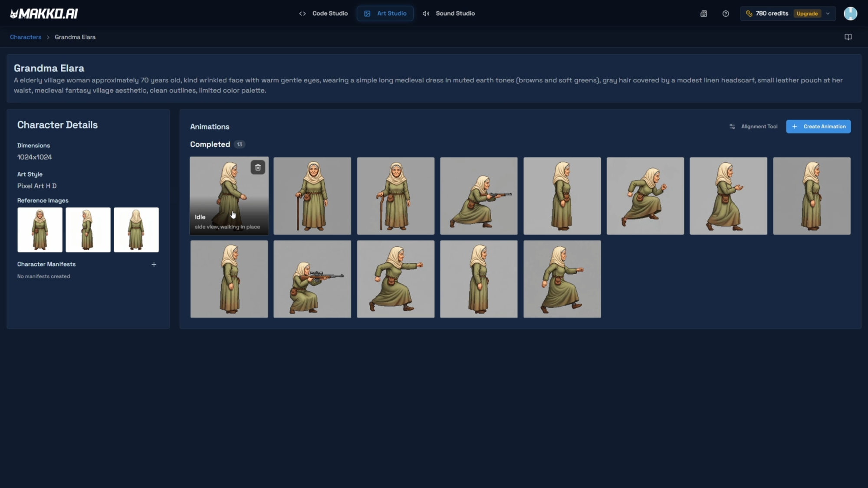The image size is (868, 488).
Task: Go back to Characters breadcrumb link
Action: (x=26, y=37)
